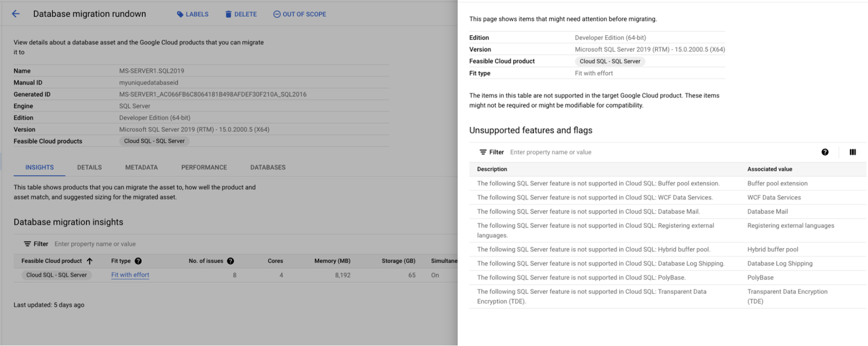Sort by Feasible Cloud product arrow

90,261
